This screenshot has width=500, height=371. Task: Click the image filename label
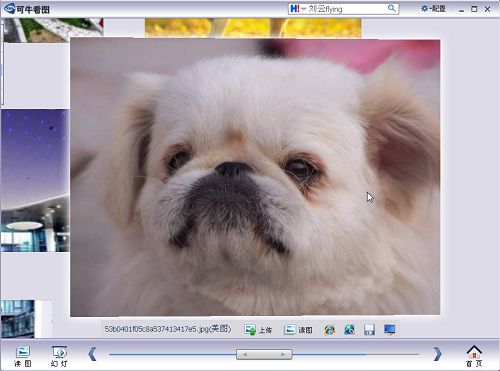168,329
